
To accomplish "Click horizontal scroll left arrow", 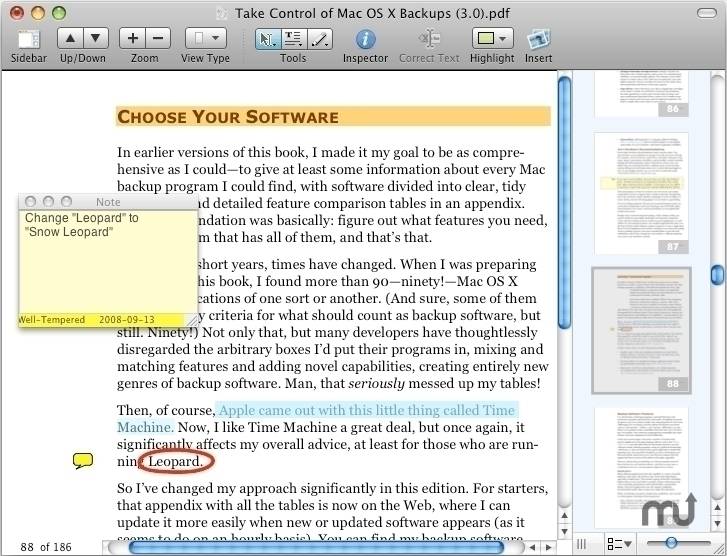I will point(532,548).
